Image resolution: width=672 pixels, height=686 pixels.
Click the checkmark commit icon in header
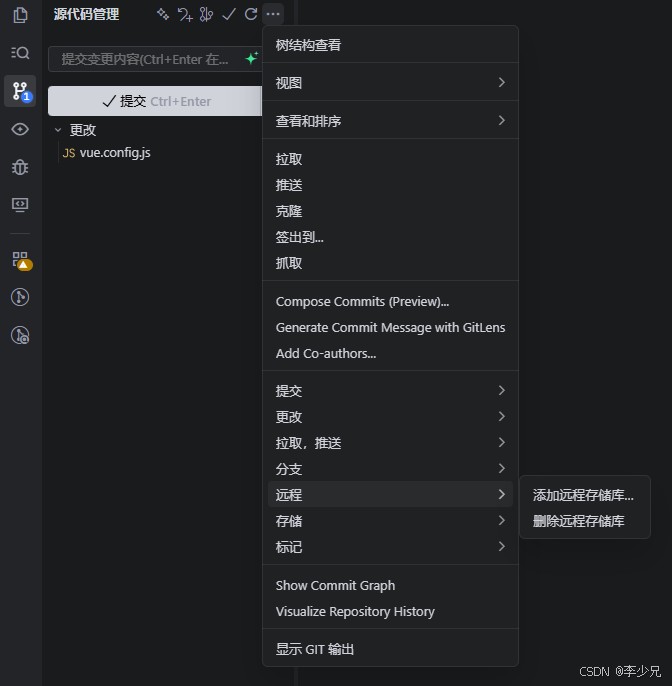229,14
